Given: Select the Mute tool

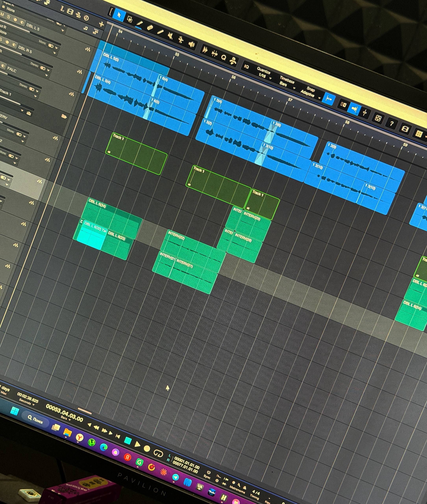Looking at the screenshot, I should (170, 36).
